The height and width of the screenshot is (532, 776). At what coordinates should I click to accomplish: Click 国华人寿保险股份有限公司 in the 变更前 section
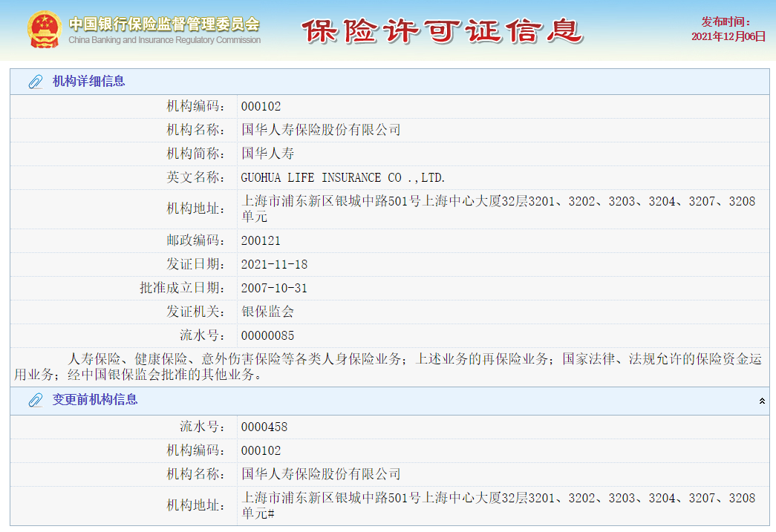pos(321,475)
